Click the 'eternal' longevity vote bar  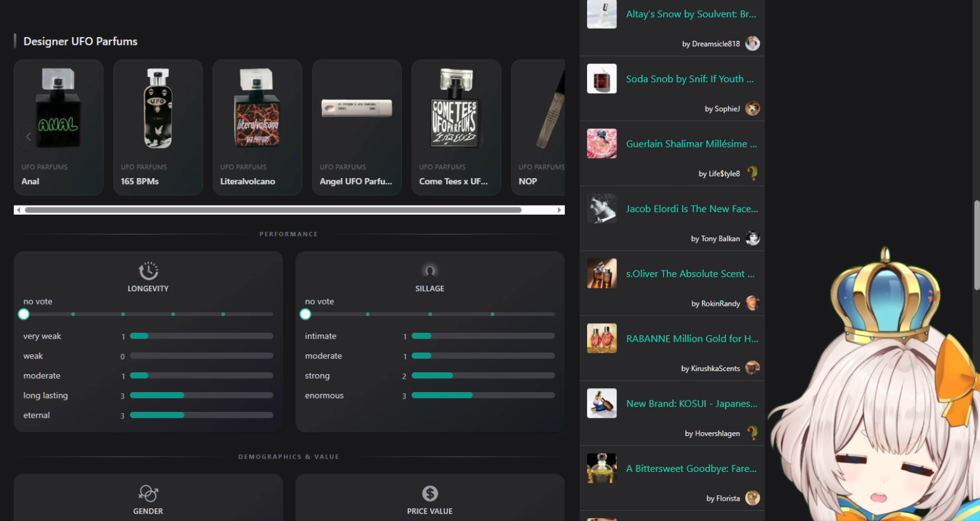pos(201,415)
